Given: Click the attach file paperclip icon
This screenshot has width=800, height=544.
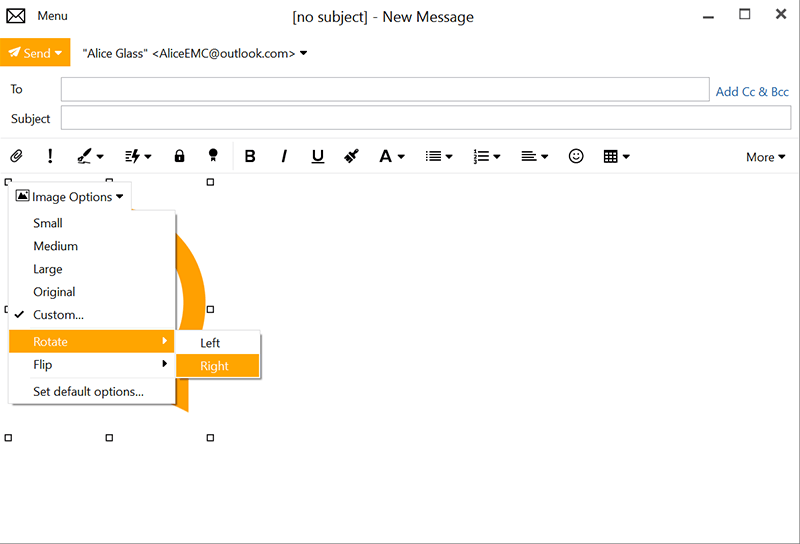Looking at the screenshot, I should (x=16, y=156).
